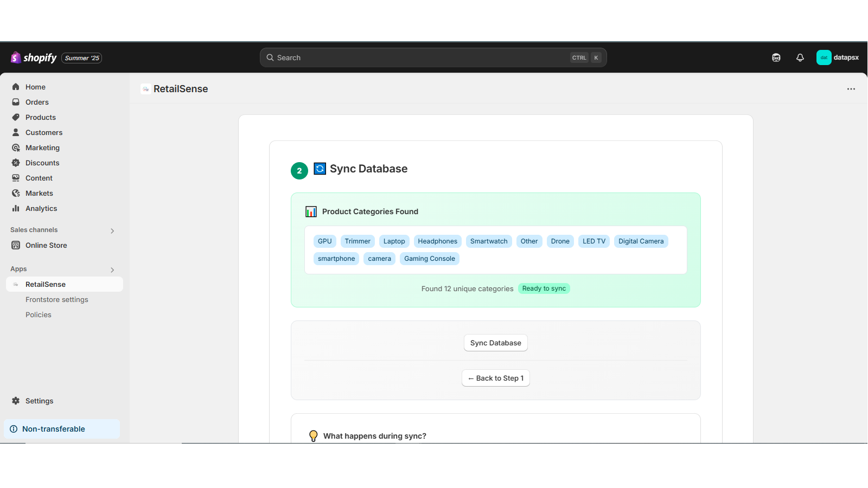
Task: Click the Orders inbox icon
Action: (16, 102)
